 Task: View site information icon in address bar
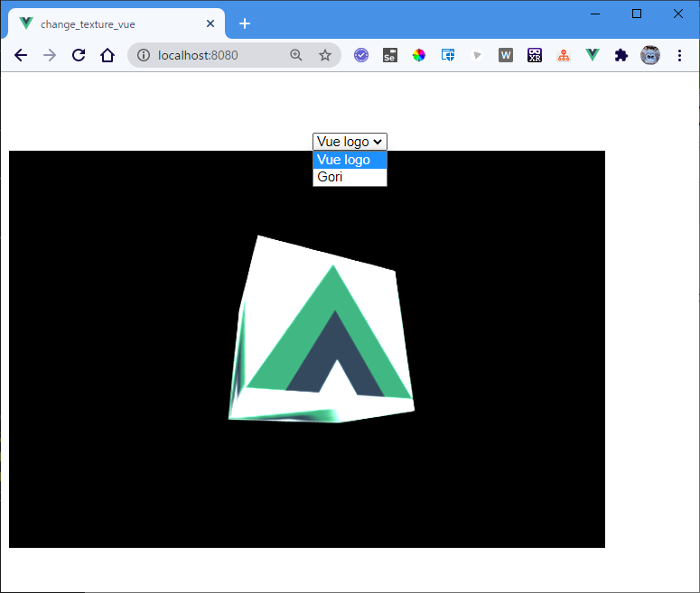144,55
